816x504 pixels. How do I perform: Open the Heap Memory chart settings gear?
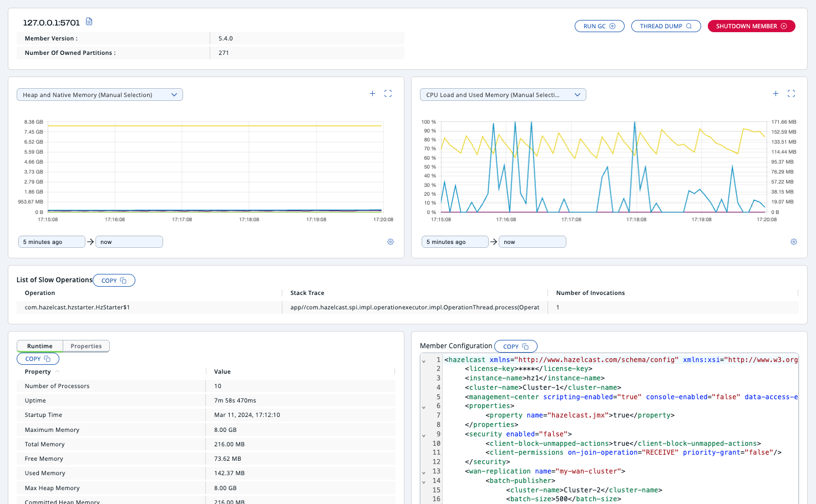point(391,242)
